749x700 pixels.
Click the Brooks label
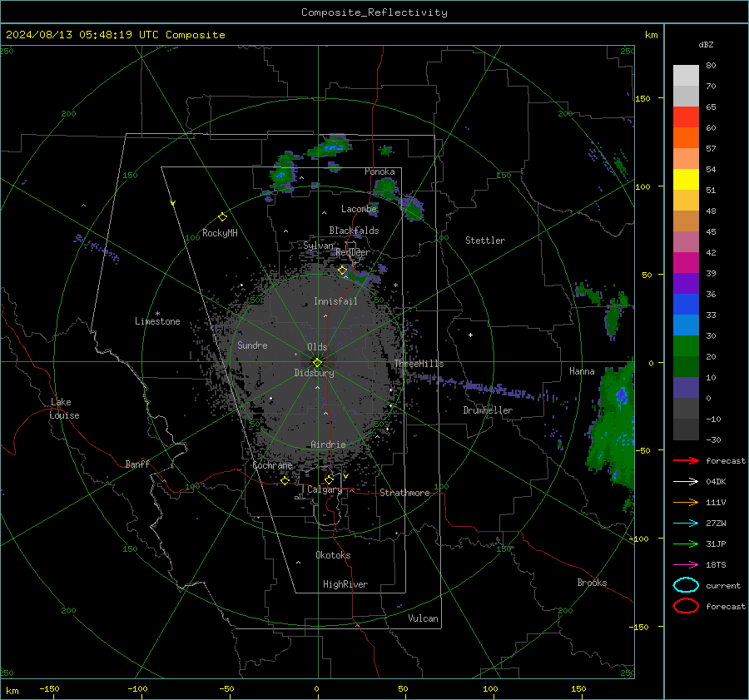(592, 583)
